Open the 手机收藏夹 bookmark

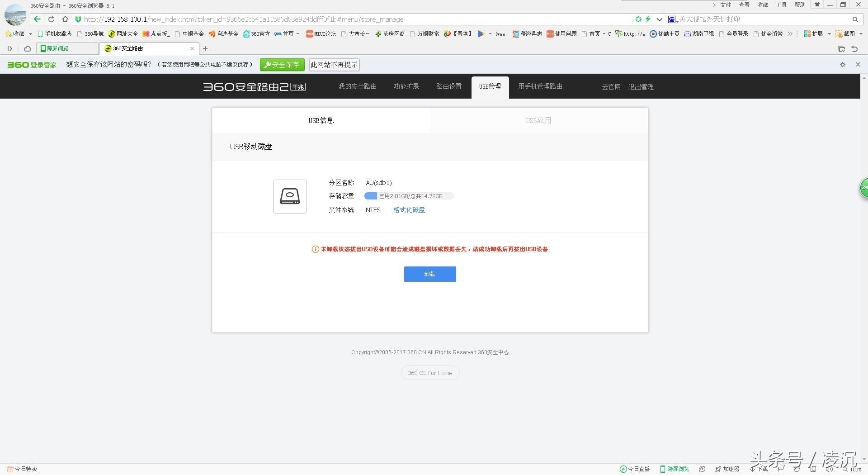(55, 33)
